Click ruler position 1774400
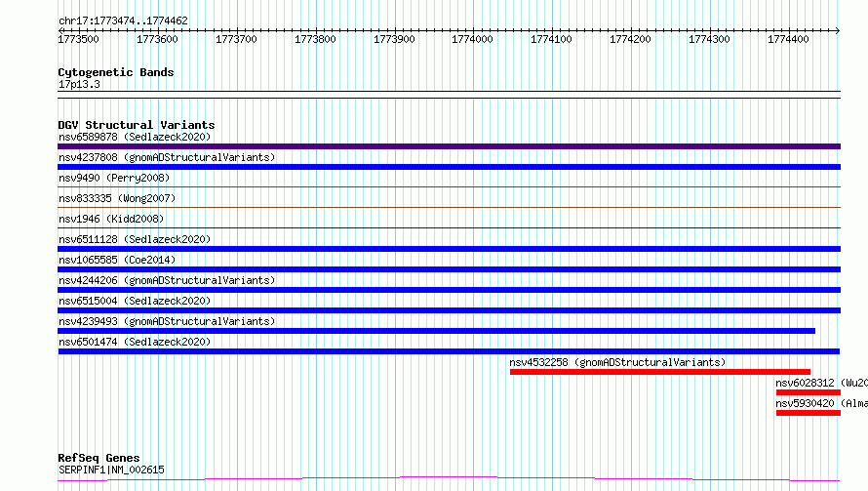This screenshot has height=491, width=868. (788, 39)
